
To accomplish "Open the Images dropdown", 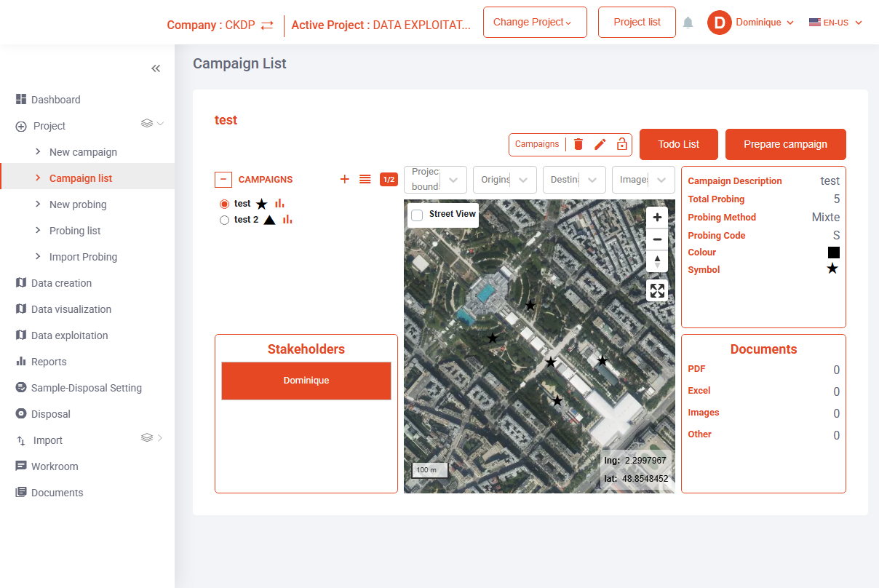I will (643, 180).
